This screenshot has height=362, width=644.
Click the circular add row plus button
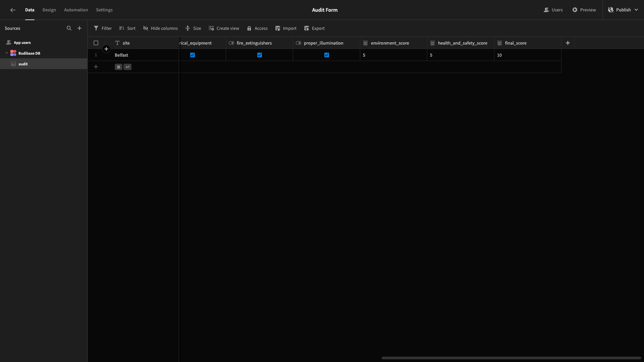pos(106,49)
